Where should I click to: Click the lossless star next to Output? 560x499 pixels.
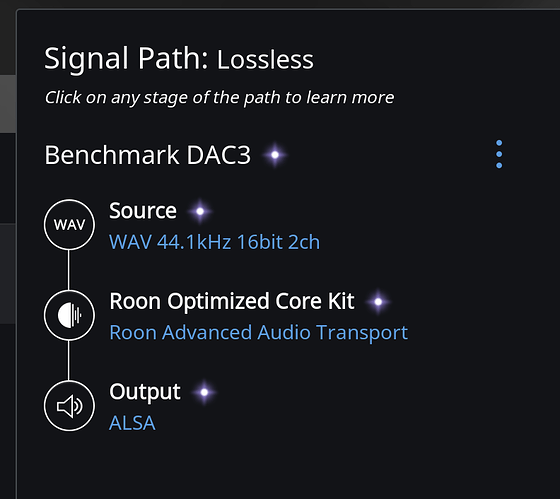pyautogui.click(x=204, y=392)
